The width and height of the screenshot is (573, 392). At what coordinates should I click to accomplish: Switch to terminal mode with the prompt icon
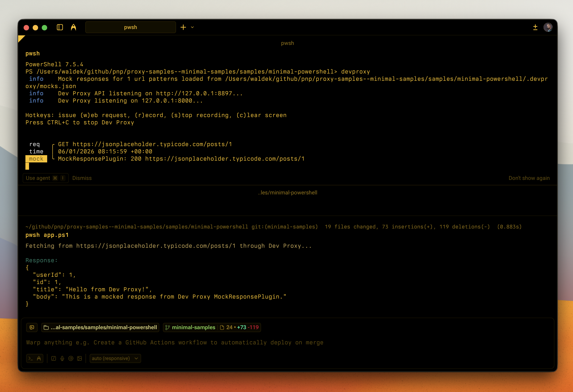tap(31, 358)
